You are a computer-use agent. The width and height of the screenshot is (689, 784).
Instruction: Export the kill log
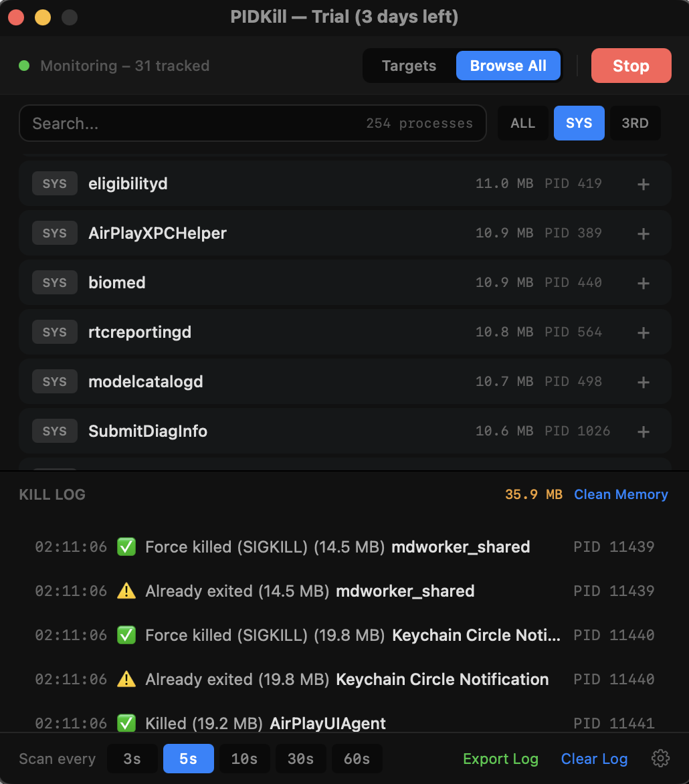pyautogui.click(x=500, y=759)
